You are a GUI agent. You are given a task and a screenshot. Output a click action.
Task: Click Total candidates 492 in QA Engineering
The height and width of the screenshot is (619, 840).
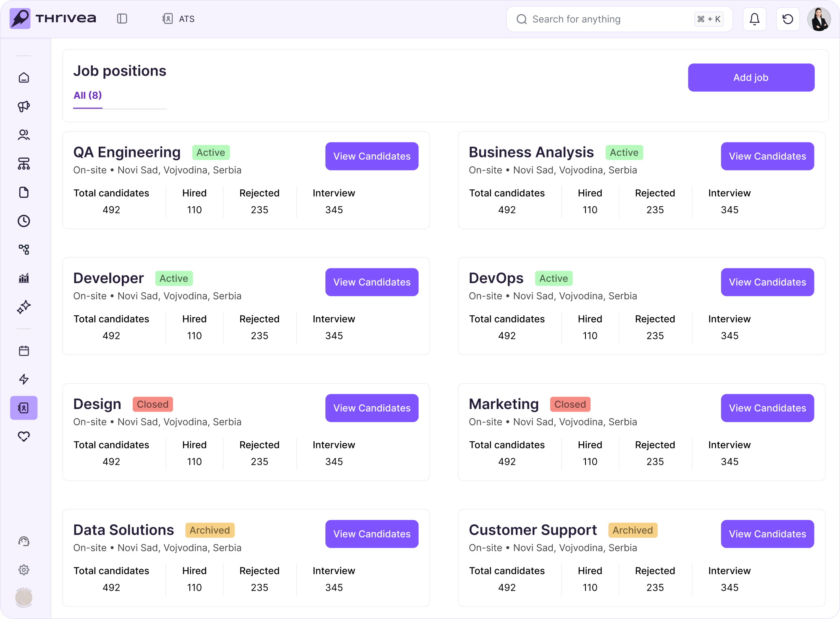coord(111,202)
